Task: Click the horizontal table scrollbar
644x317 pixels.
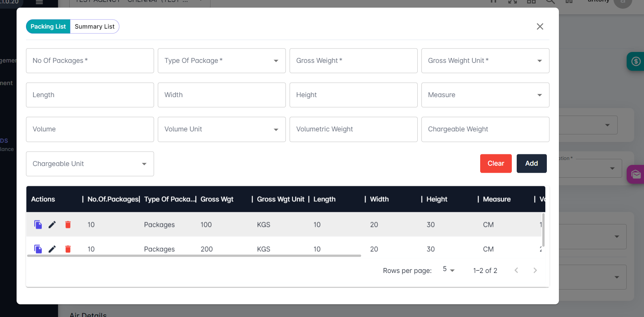Action: (194, 256)
